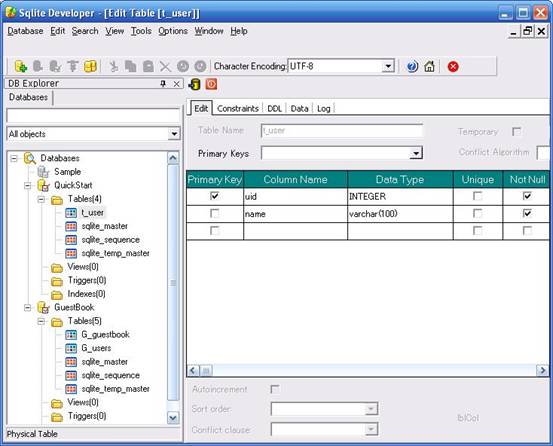Check the Primary Key box for name
Screen dimensions: 553x446
click(214, 213)
